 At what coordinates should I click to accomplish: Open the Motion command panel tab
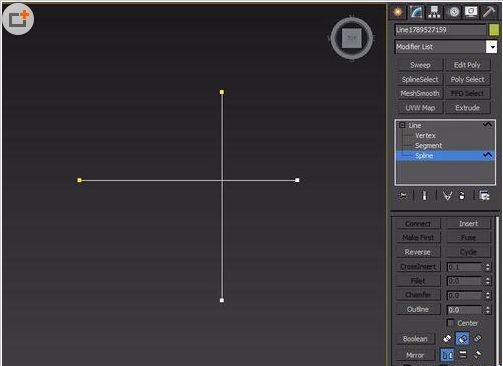454,12
